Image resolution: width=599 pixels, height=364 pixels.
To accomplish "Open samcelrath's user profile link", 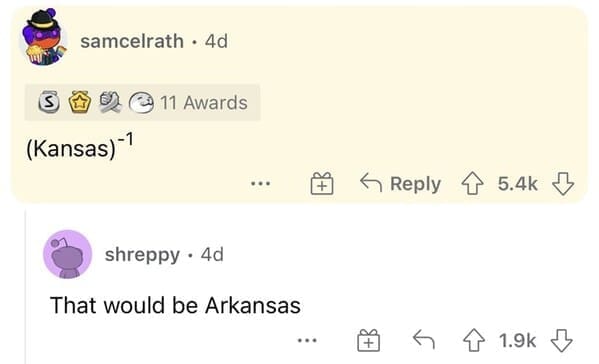I will click(132, 41).
